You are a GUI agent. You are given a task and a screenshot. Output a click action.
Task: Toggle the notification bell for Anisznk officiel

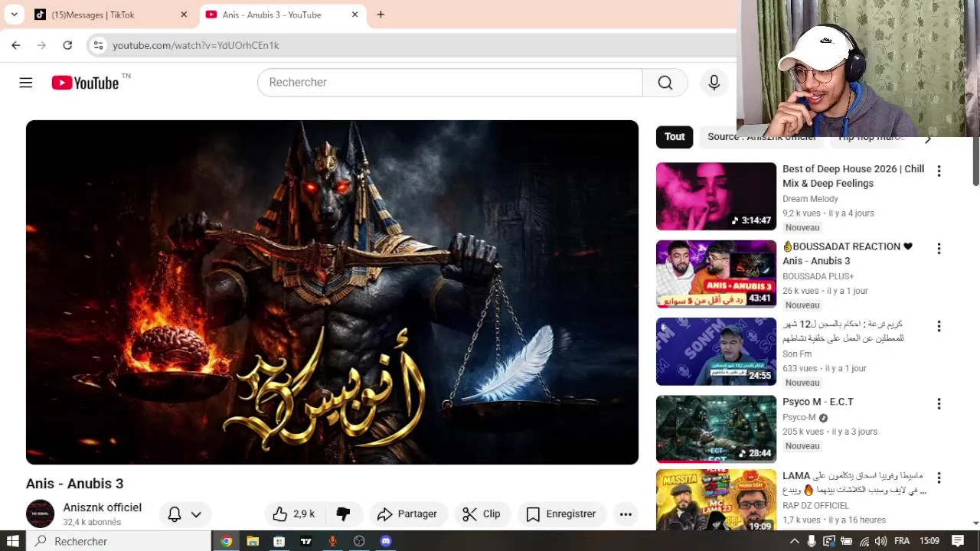[175, 514]
